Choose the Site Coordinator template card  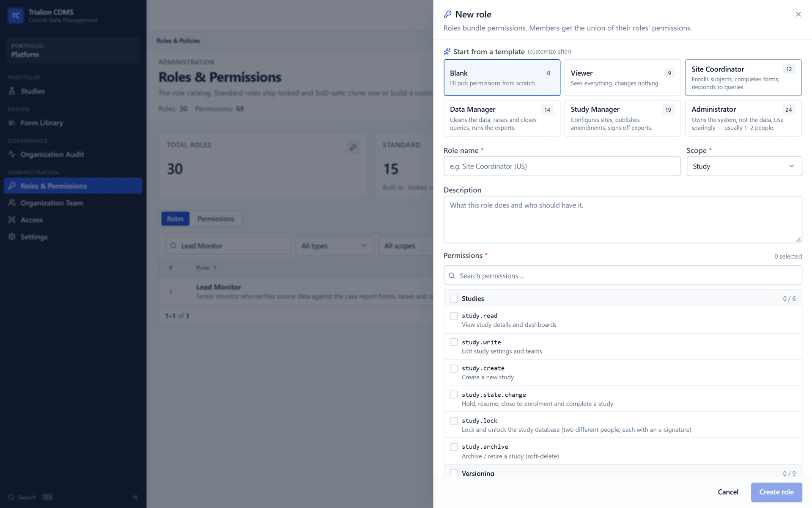[743, 77]
